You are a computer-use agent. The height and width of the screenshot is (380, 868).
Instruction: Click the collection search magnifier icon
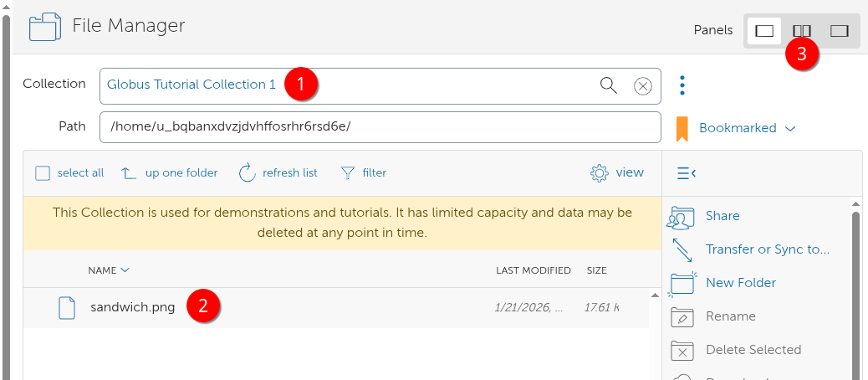[609, 85]
